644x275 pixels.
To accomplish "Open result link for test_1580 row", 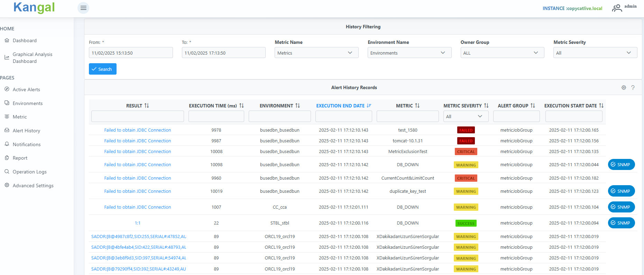I will (x=138, y=130).
